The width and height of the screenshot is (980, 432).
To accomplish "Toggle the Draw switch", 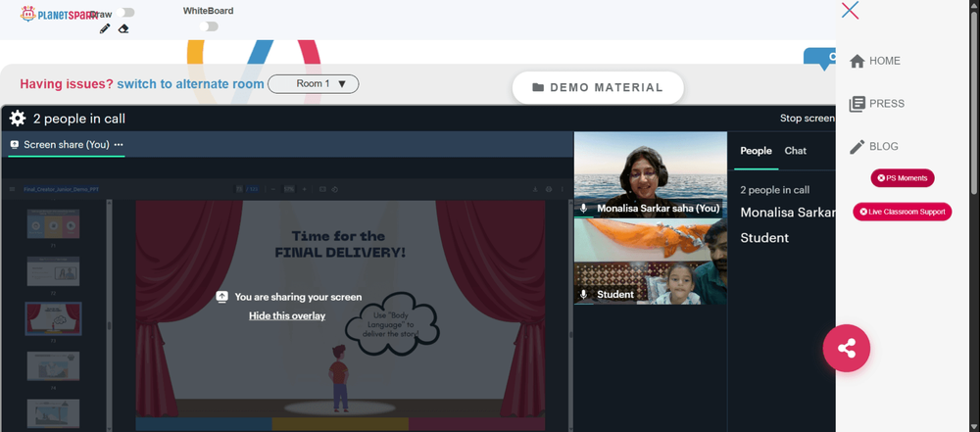I will (x=125, y=13).
